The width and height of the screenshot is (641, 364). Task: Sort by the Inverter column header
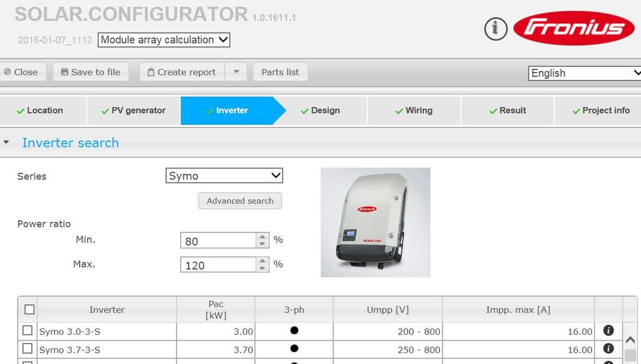[x=107, y=310]
